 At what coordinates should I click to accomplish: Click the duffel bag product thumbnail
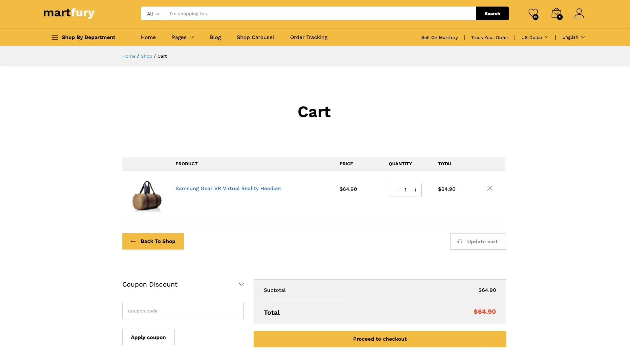[147, 196]
